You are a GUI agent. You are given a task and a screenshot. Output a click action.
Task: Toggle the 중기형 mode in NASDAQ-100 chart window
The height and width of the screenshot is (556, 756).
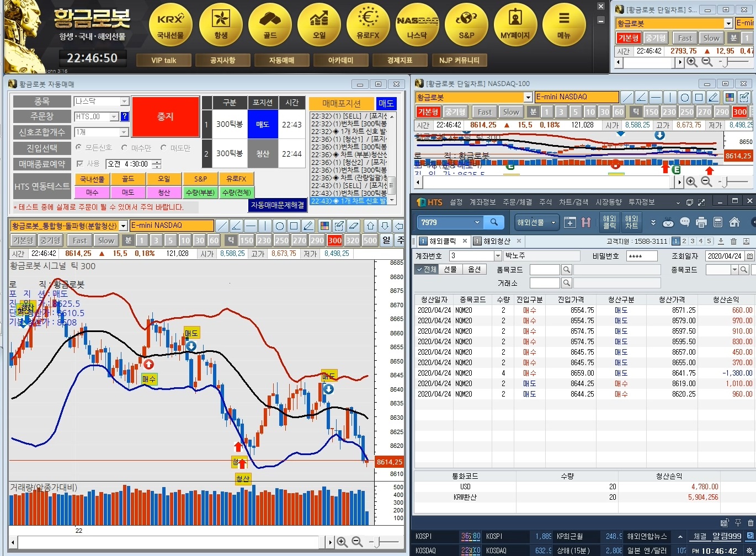click(456, 111)
